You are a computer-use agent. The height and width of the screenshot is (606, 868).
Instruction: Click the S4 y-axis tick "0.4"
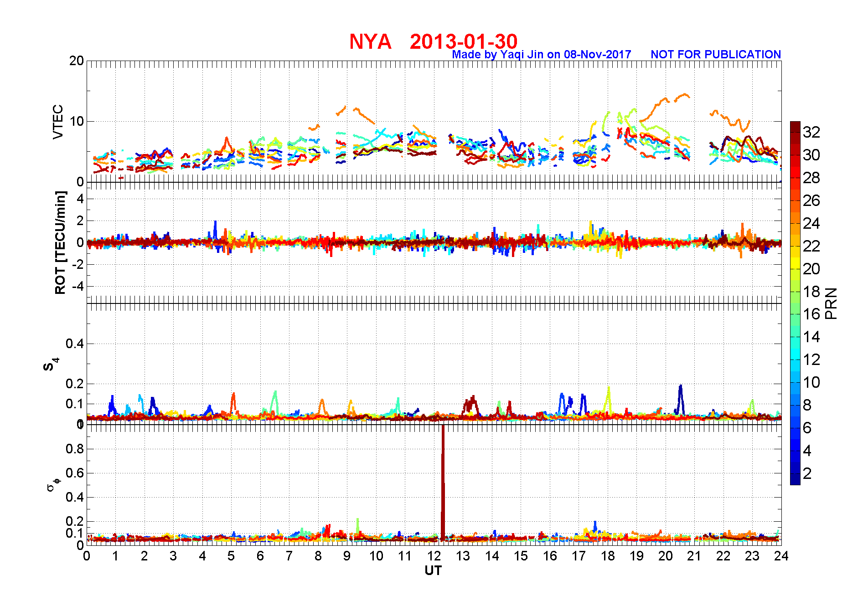tap(75, 344)
